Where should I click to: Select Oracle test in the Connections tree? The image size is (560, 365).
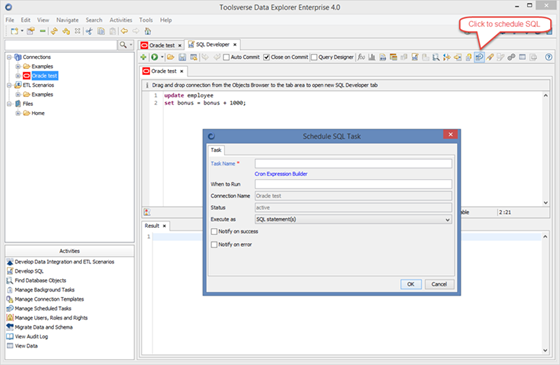click(45, 76)
